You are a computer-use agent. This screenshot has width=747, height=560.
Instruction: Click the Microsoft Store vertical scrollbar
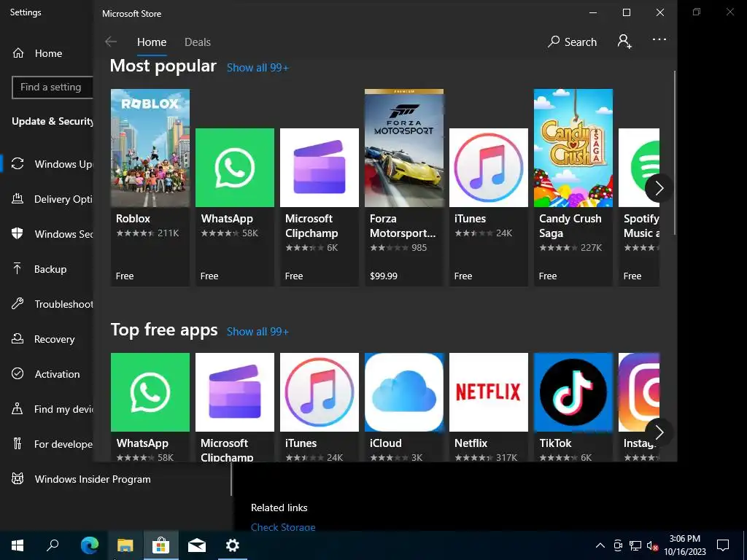pyautogui.click(x=675, y=152)
